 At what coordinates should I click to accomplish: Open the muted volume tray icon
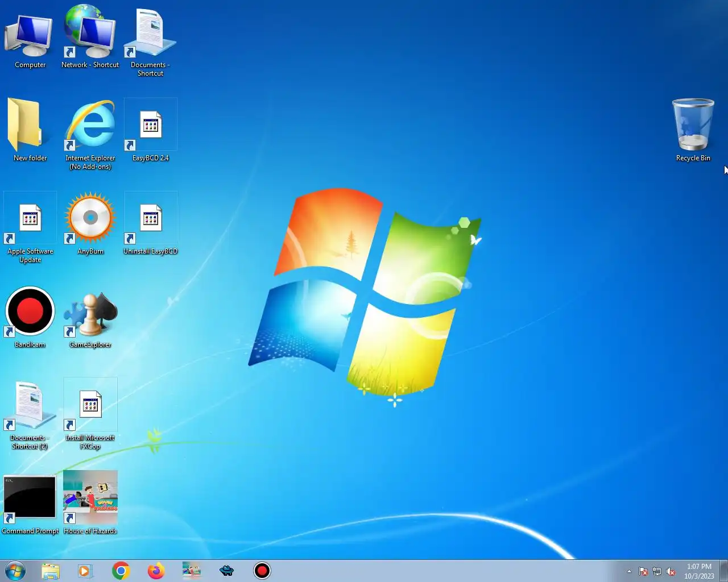[671, 571]
